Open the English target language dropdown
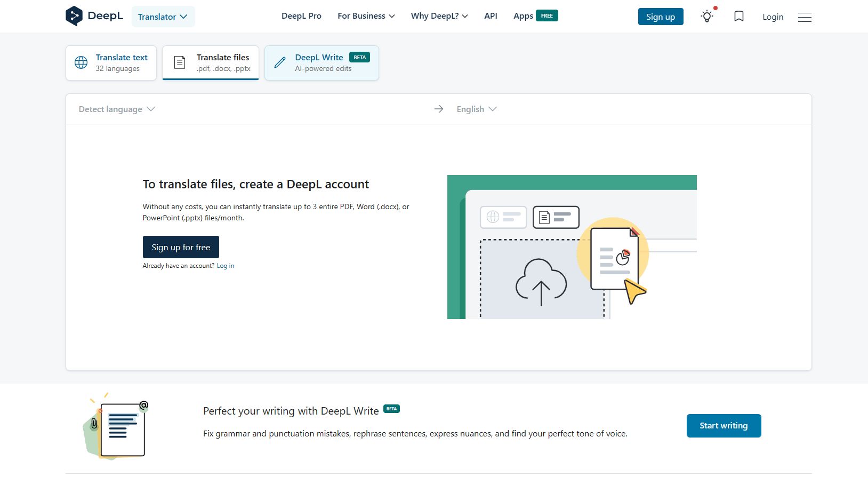This screenshot has width=868, height=493. click(477, 109)
